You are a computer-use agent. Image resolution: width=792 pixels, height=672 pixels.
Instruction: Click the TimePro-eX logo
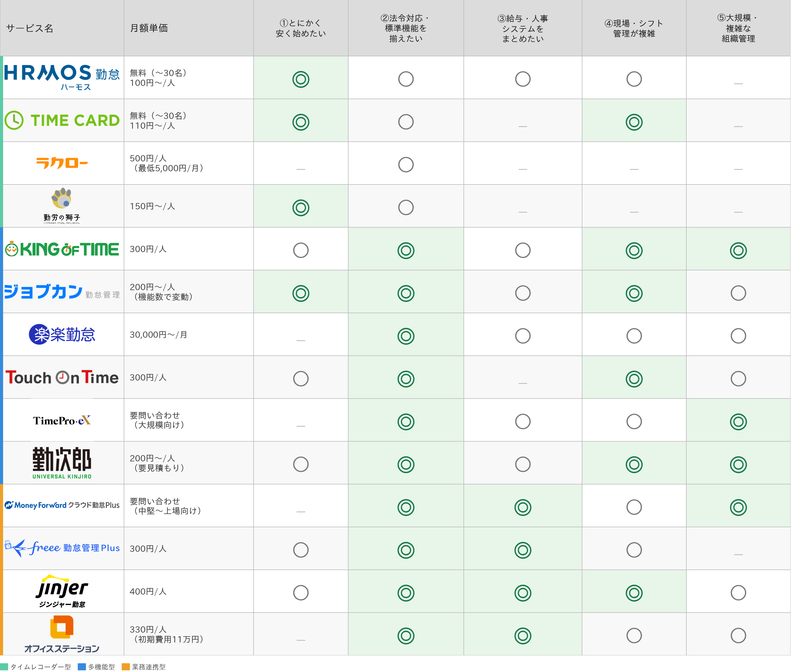tap(62, 420)
